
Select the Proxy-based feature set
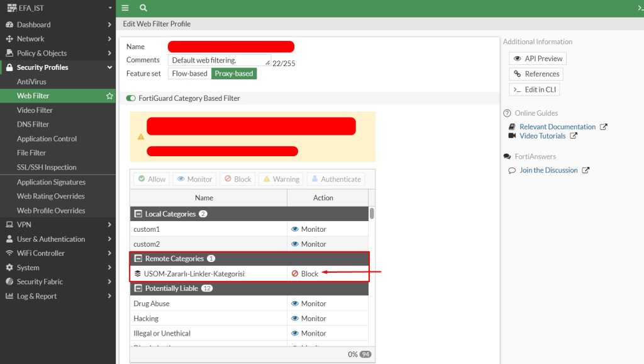click(234, 74)
